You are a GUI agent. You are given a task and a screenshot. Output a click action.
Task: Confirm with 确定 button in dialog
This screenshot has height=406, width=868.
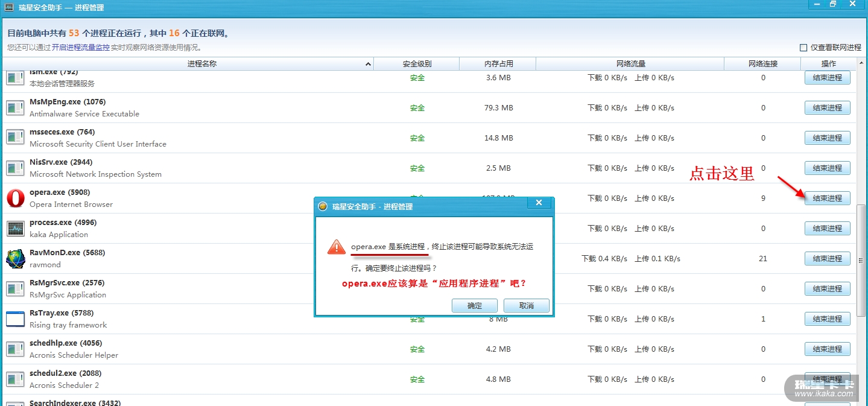point(475,306)
